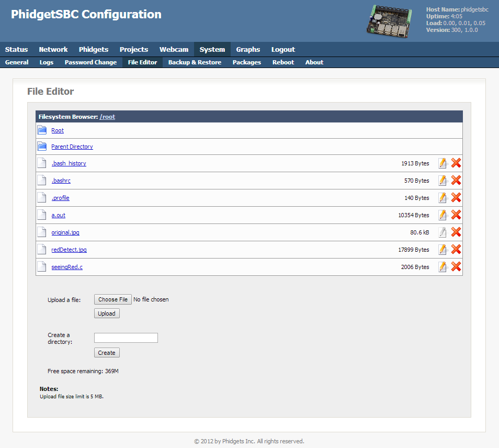Open the General submenu tab

tap(17, 62)
